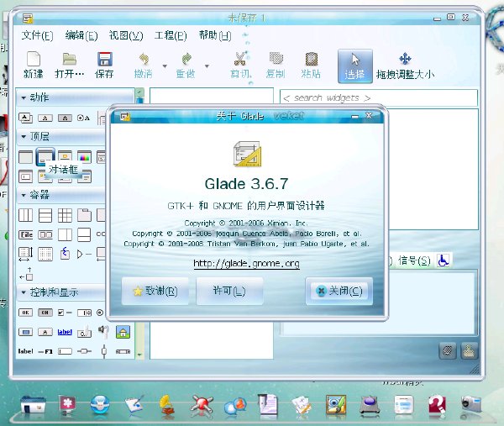Open the Edit (编辑) menu

[x=81, y=35]
